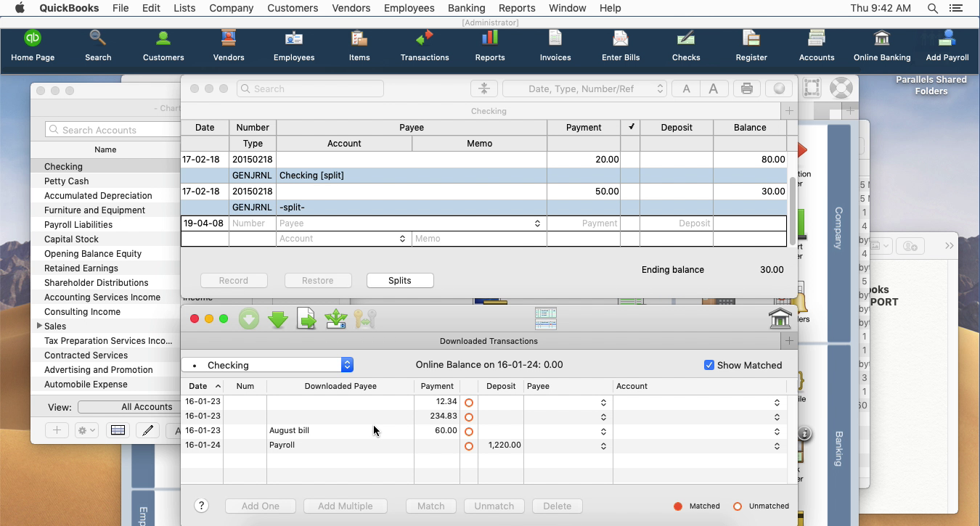Open the Payee dropdown for the Payroll row
The height and width of the screenshot is (526, 980).
[x=603, y=446]
